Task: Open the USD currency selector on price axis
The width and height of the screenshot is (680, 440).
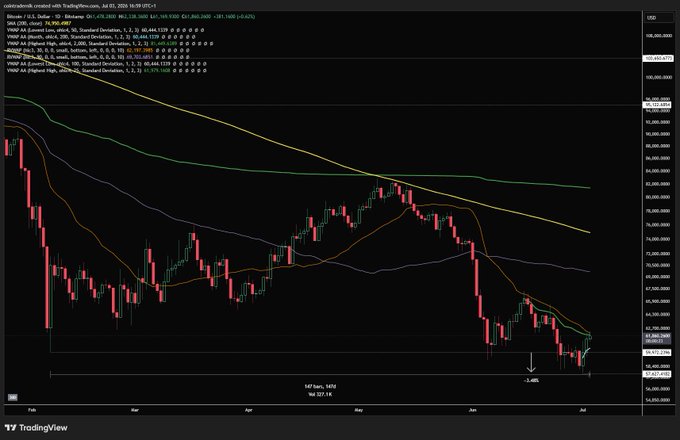Action: pos(651,18)
